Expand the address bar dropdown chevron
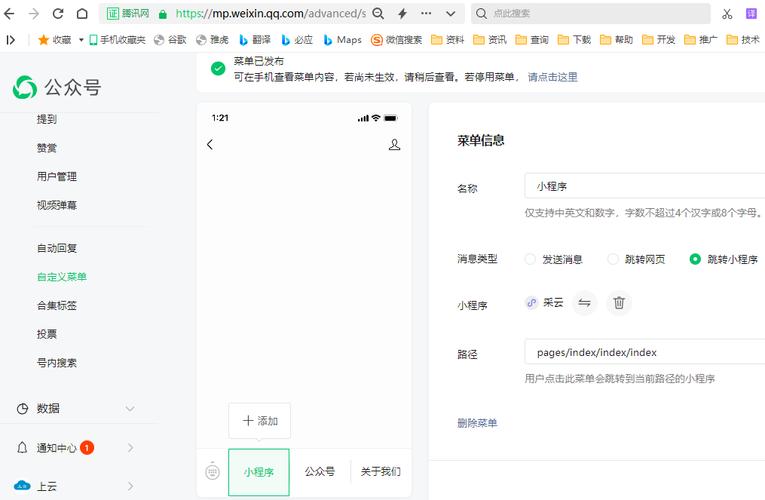The width and height of the screenshot is (765, 500). 451,14
